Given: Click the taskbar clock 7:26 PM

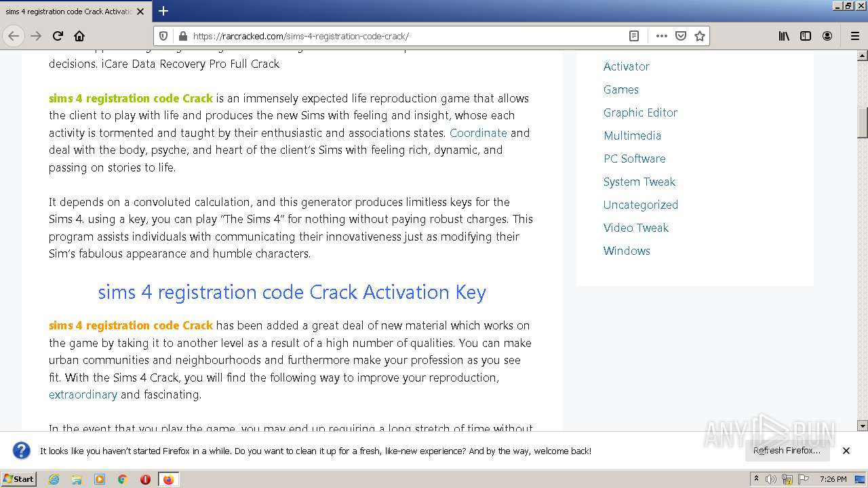Looking at the screenshot, I should pos(833,479).
